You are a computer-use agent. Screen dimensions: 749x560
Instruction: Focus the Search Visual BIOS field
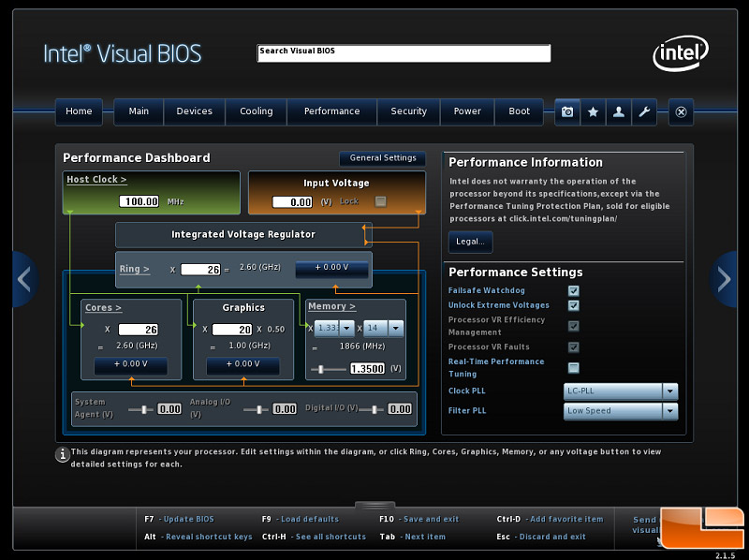404,53
